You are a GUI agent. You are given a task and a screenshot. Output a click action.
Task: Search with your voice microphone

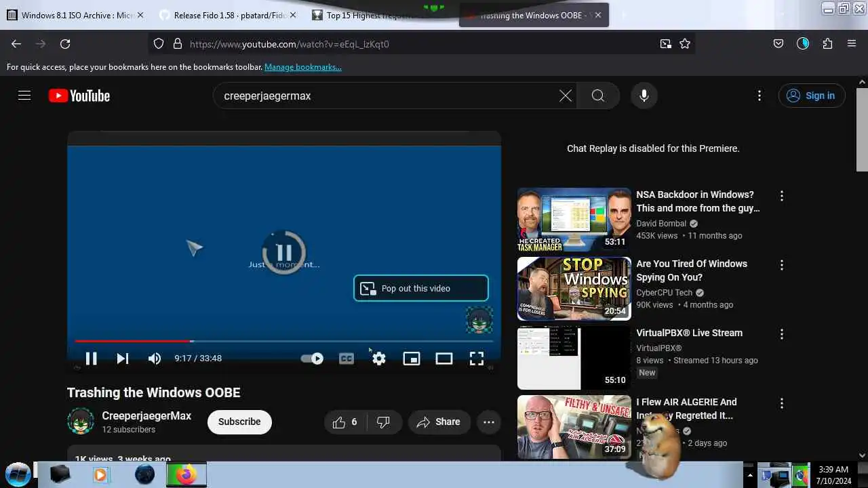click(x=644, y=96)
